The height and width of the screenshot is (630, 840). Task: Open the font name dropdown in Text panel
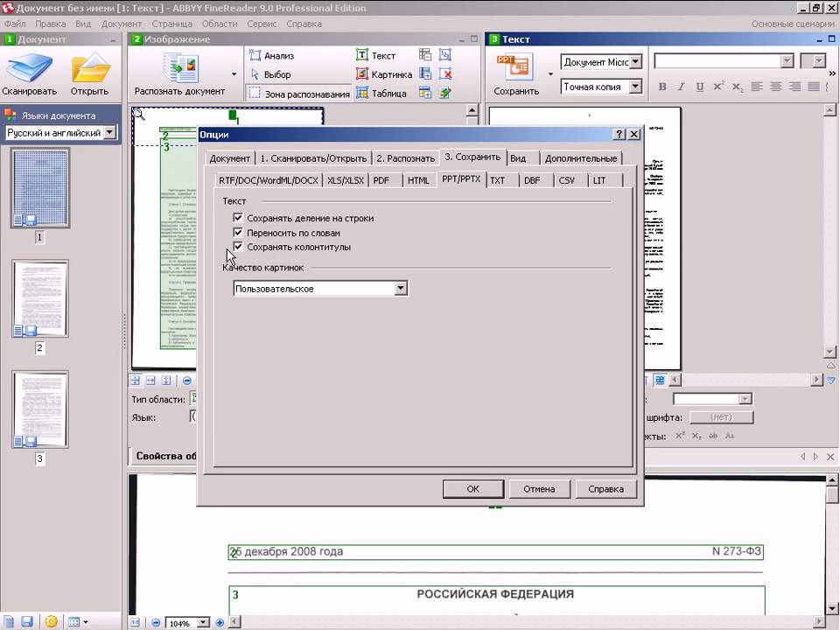[x=787, y=61]
